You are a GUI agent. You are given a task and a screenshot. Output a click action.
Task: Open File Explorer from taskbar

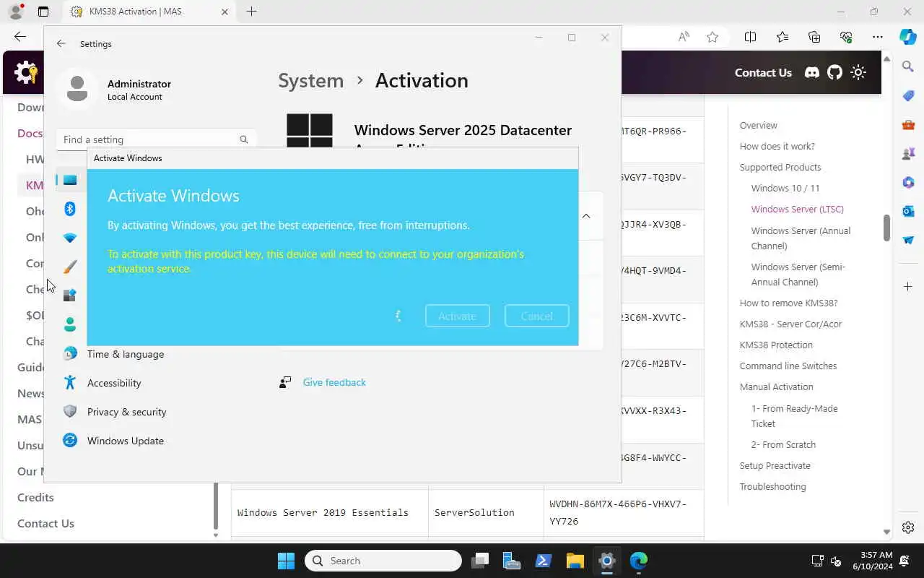pos(575,561)
